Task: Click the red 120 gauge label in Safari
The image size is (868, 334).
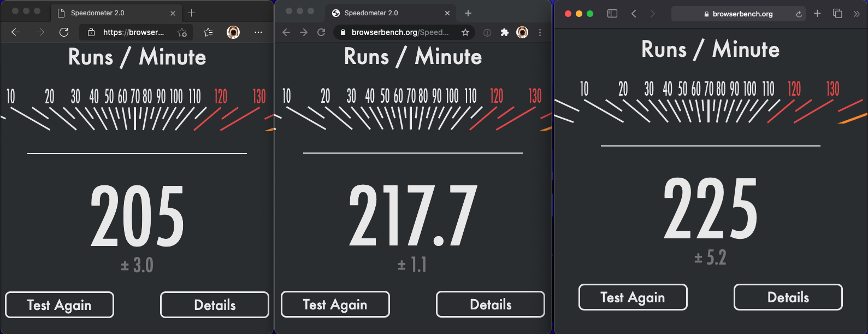Action: [794, 89]
